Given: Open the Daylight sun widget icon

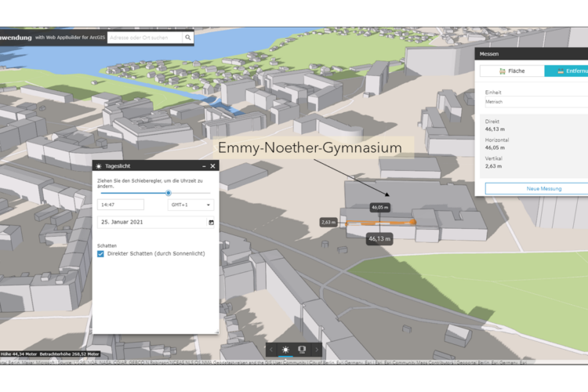Looking at the screenshot, I should (286, 350).
